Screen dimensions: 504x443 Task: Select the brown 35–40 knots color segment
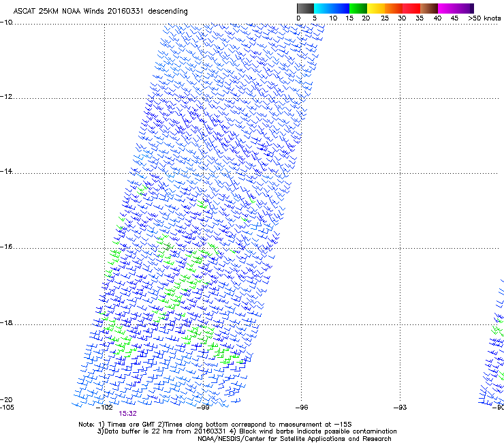429,8
